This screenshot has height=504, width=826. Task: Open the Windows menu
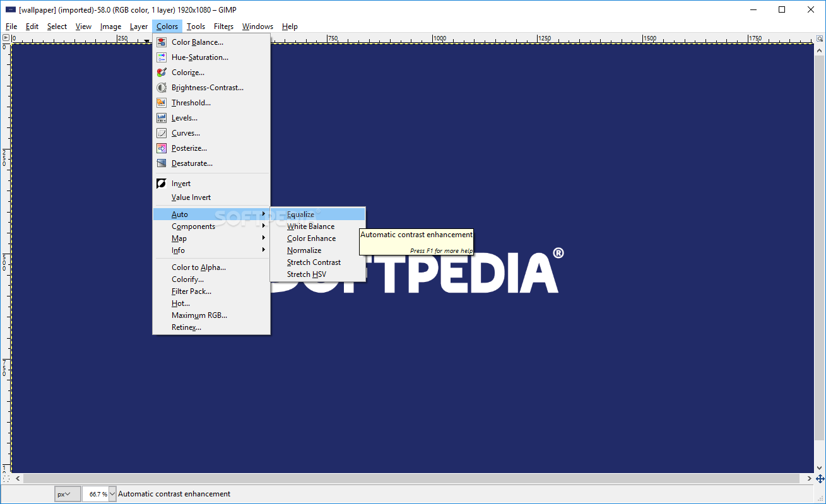point(257,26)
